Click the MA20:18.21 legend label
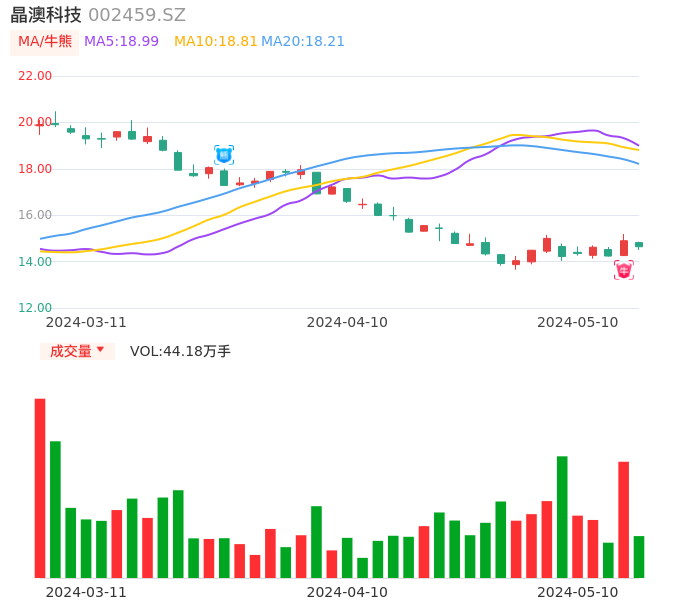The width and height of the screenshot is (686, 606). coord(303,42)
